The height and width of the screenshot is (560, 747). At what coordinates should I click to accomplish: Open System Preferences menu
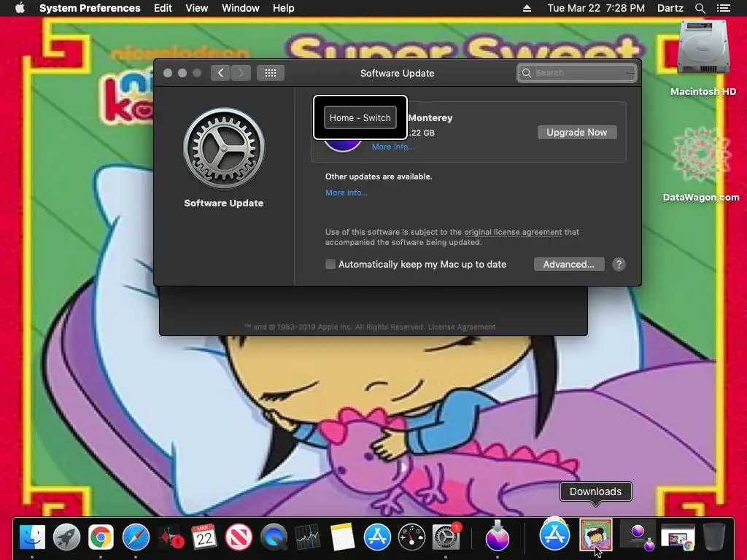pos(90,8)
